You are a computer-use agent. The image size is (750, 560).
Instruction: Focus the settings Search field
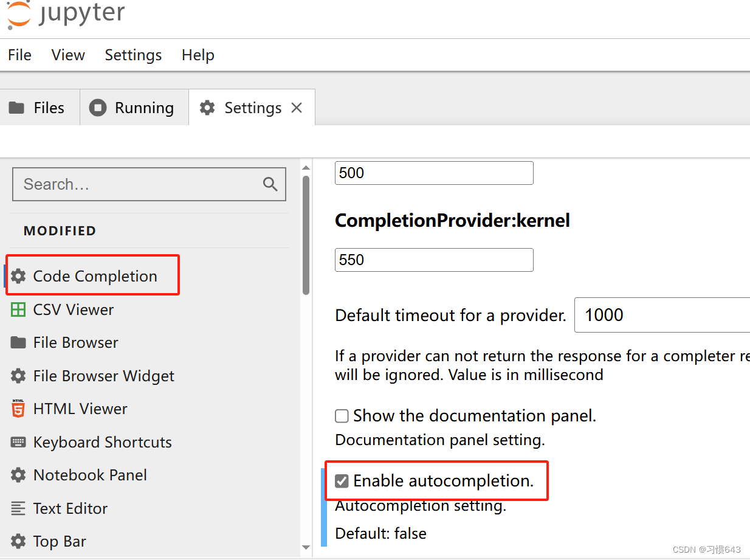click(x=149, y=184)
